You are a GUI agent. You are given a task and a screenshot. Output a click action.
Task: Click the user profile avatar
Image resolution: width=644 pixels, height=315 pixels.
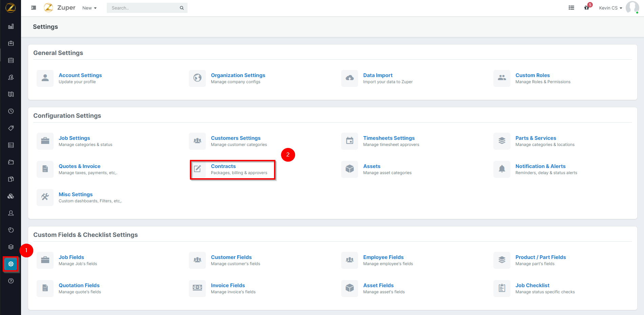pos(632,7)
